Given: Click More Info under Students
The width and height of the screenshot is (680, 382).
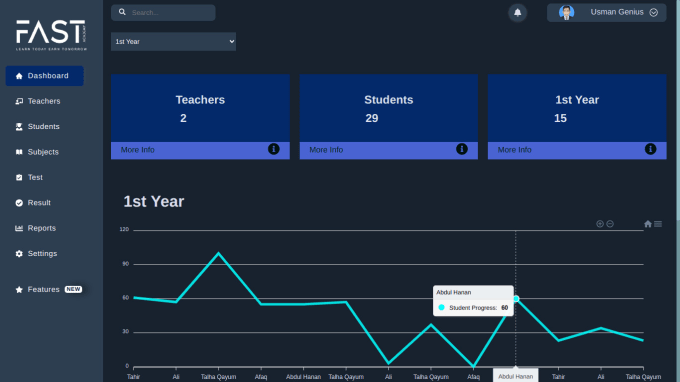Looking at the screenshot, I should (326, 150).
